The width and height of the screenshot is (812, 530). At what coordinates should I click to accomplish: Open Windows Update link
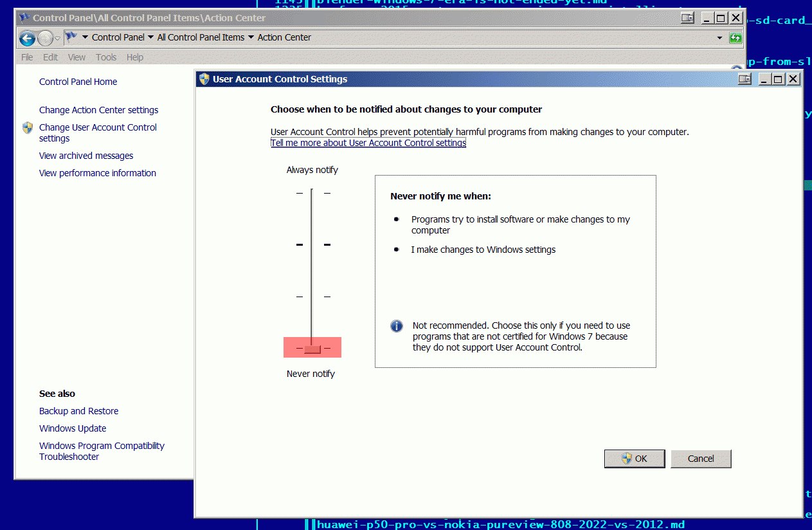[73, 428]
